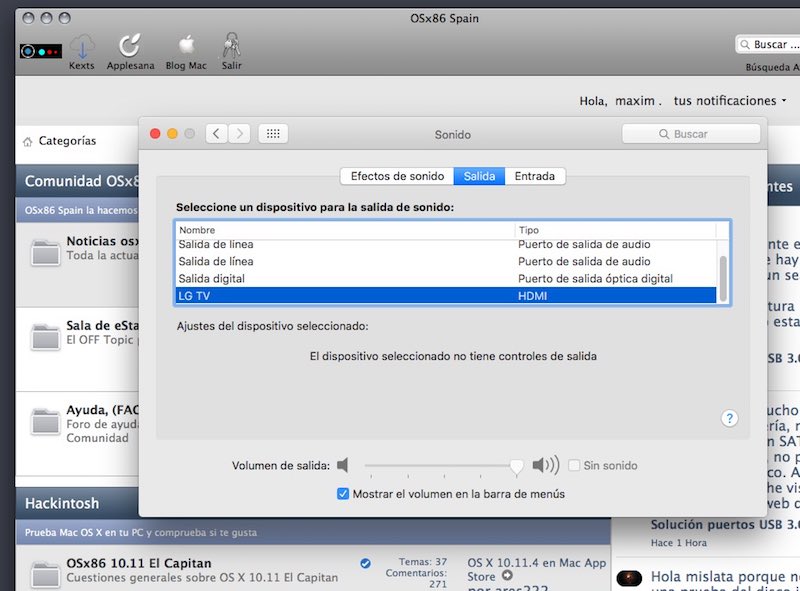Go back in Sonido preferences
The width and height of the screenshot is (800, 591).
click(216, 134)
